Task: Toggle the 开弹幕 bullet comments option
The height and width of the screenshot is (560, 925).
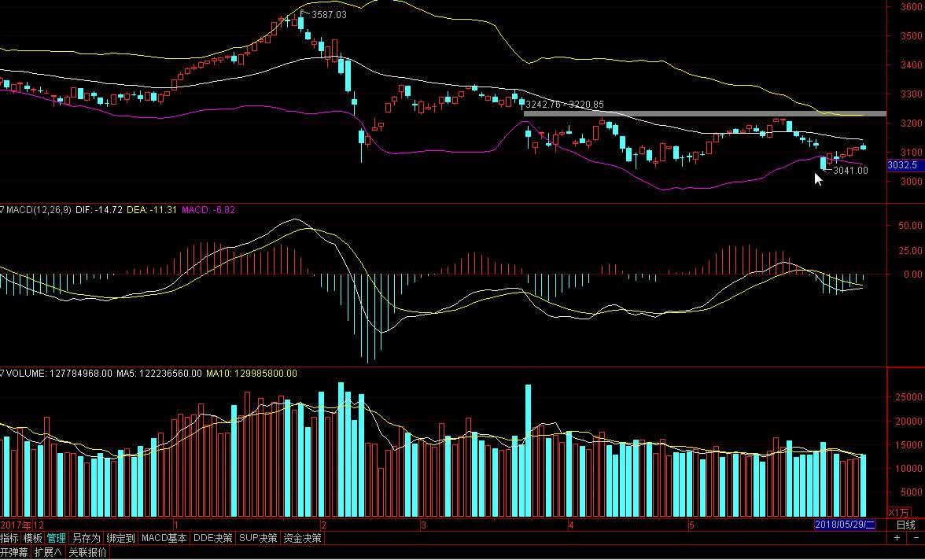Action: tap(15, 552)
